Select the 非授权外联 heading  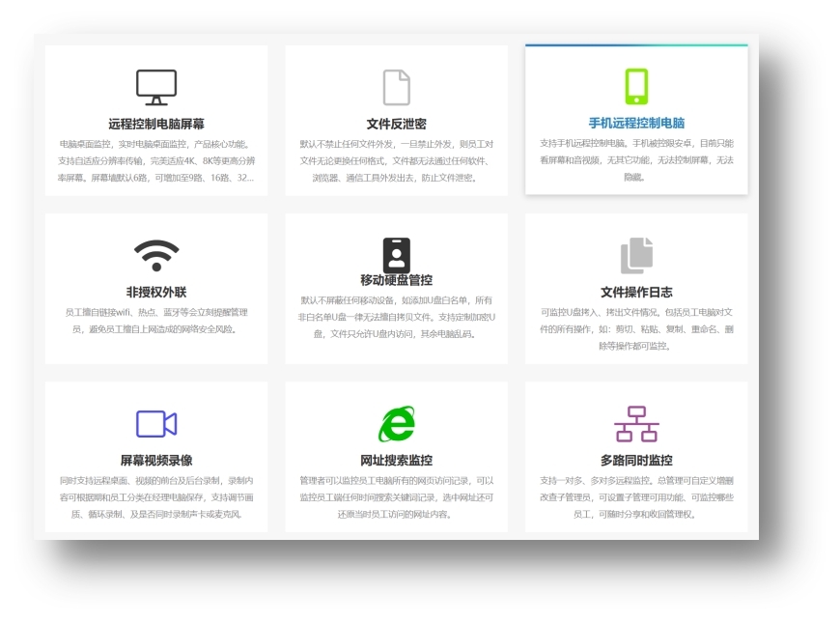[x=156, y=292]
